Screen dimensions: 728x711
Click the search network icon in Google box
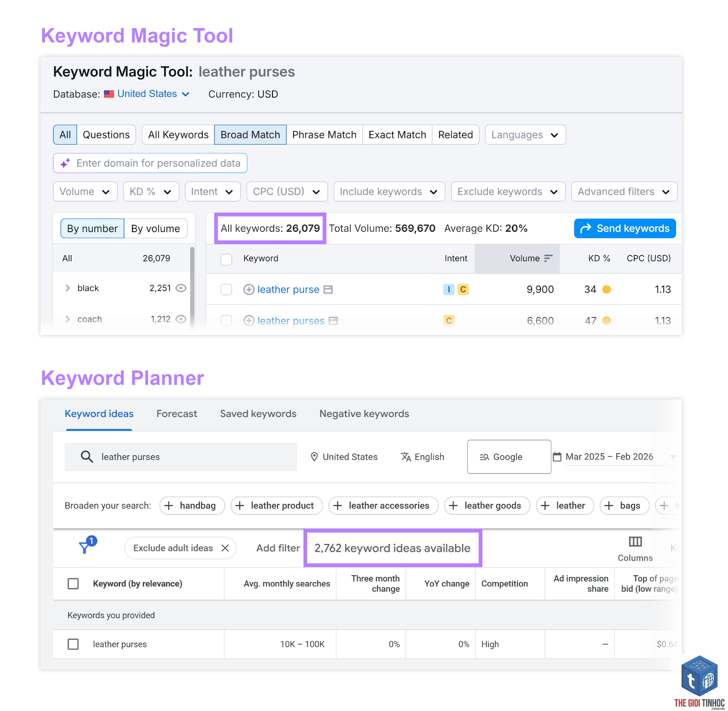point(485,457)
